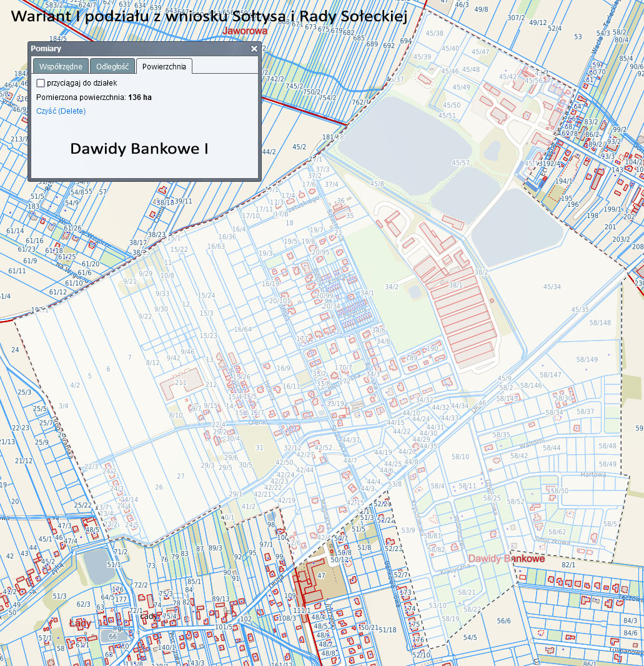Select parcel 34/2 on the map
The height and width of the screenshot is (666, 644).
(x=392, y=287)
